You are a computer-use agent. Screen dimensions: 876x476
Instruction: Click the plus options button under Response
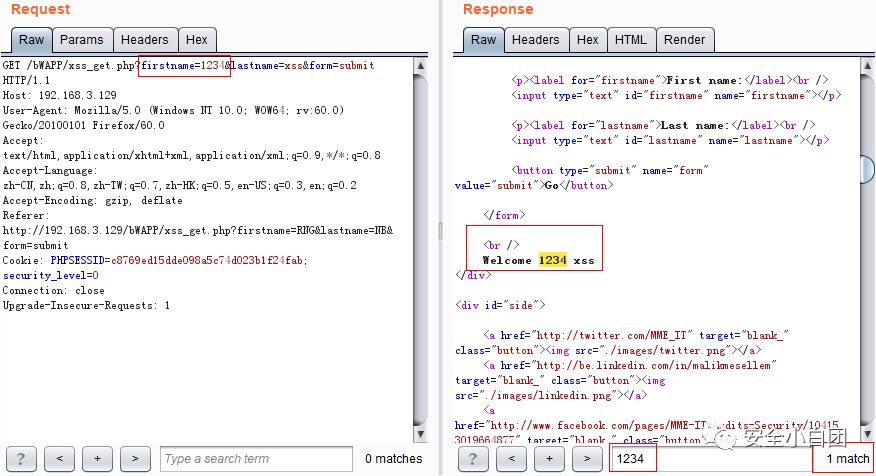(549, 459)
